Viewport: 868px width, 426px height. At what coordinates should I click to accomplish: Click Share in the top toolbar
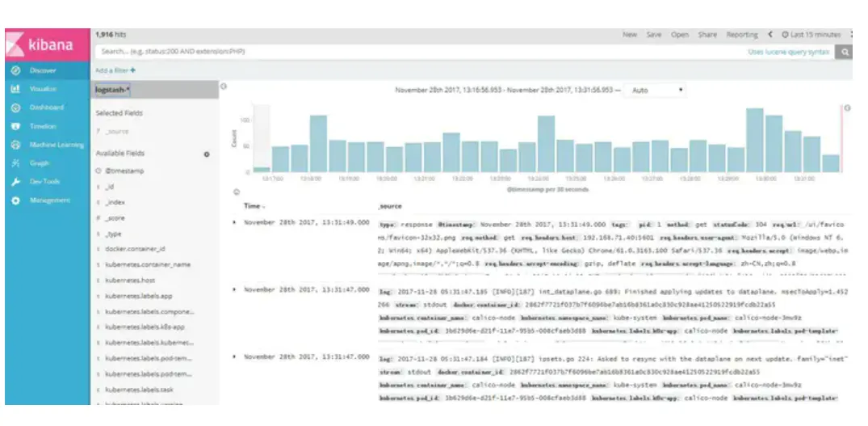[707, 34]
